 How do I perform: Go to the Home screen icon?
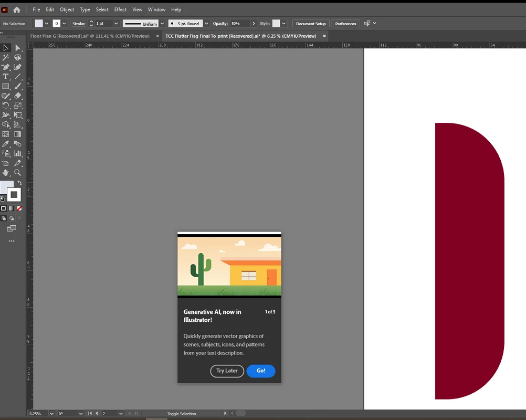point(16,10)
